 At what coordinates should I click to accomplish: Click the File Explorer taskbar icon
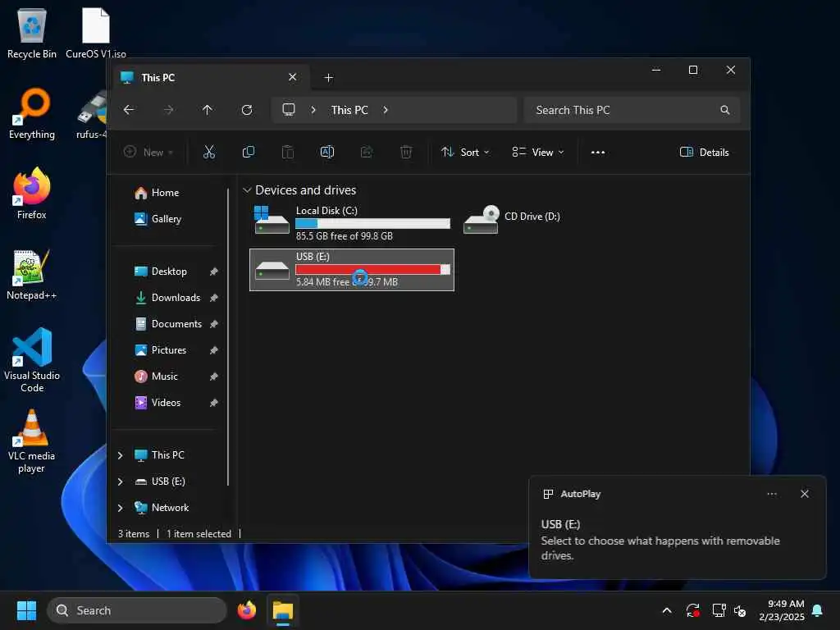[x=283, y=610]
